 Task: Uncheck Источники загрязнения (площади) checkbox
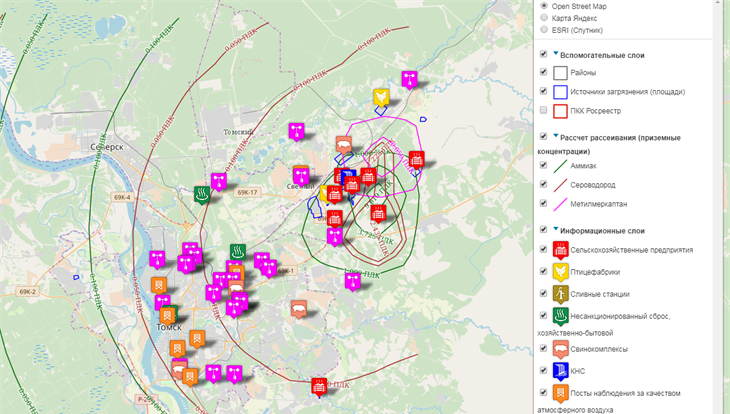coord(543,91)
